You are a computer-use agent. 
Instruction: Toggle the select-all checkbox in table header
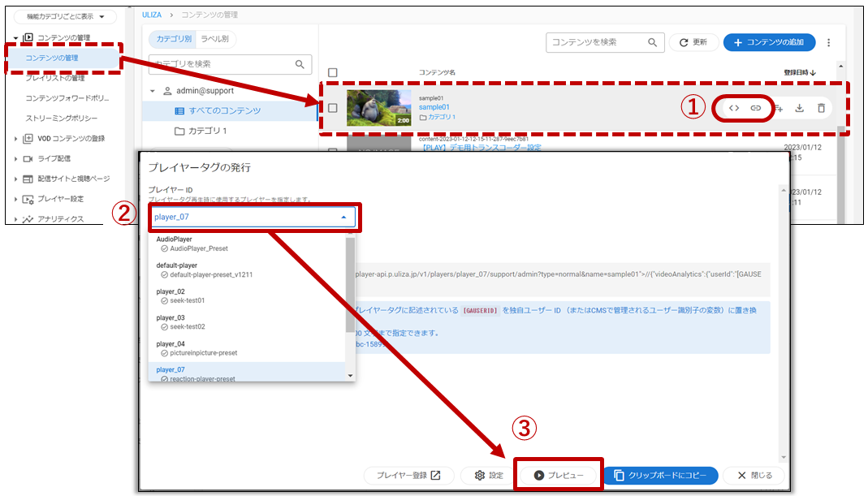coord(332,73)
